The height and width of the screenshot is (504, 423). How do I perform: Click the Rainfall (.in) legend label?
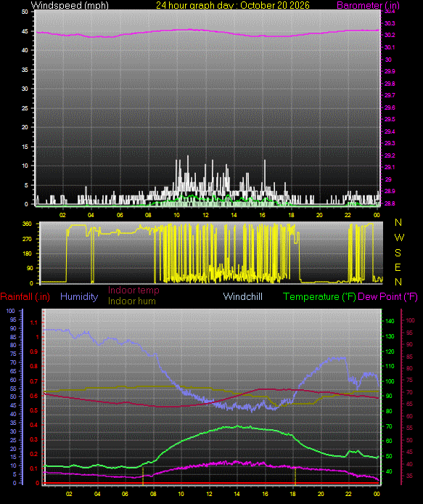click(25, 296)
